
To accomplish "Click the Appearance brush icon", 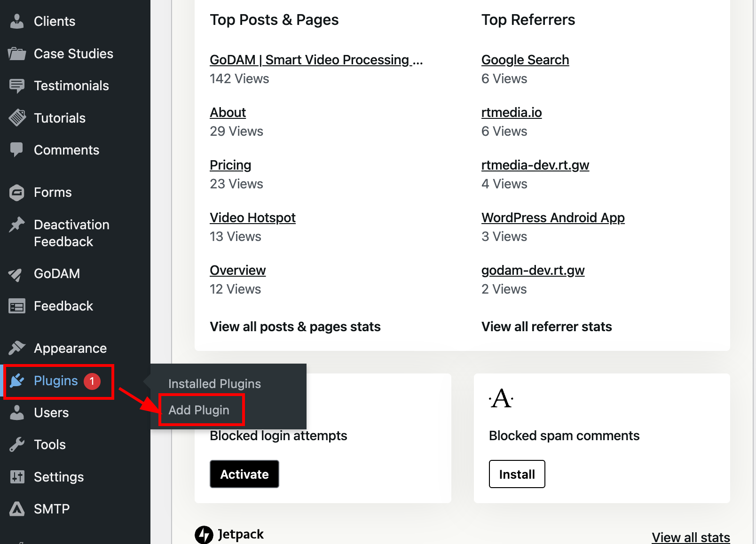I will pyautogui.click(x=17, y=348).
